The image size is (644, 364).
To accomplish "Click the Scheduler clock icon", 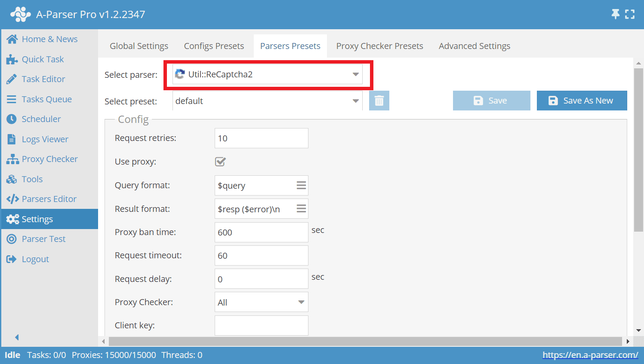I will (12, 119).
